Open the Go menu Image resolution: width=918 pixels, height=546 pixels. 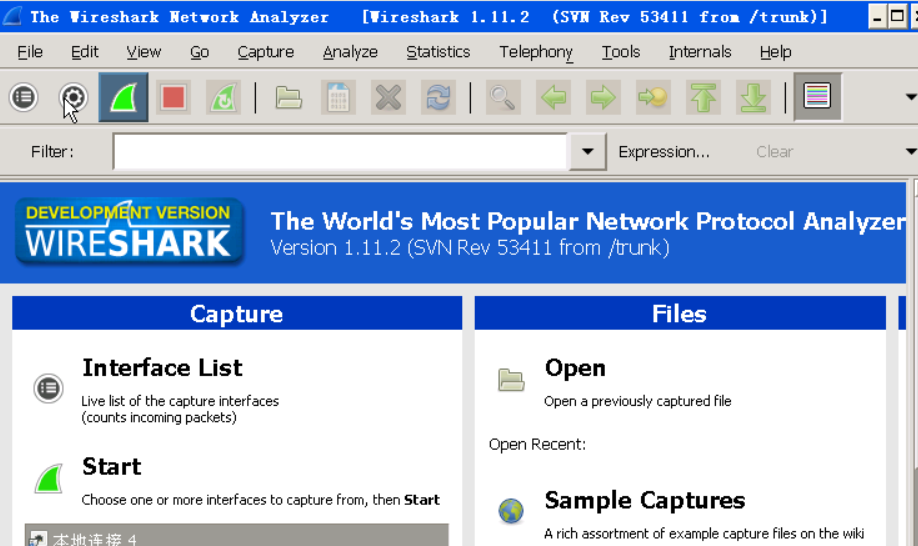pyautogui.click(x=199, y=52)
